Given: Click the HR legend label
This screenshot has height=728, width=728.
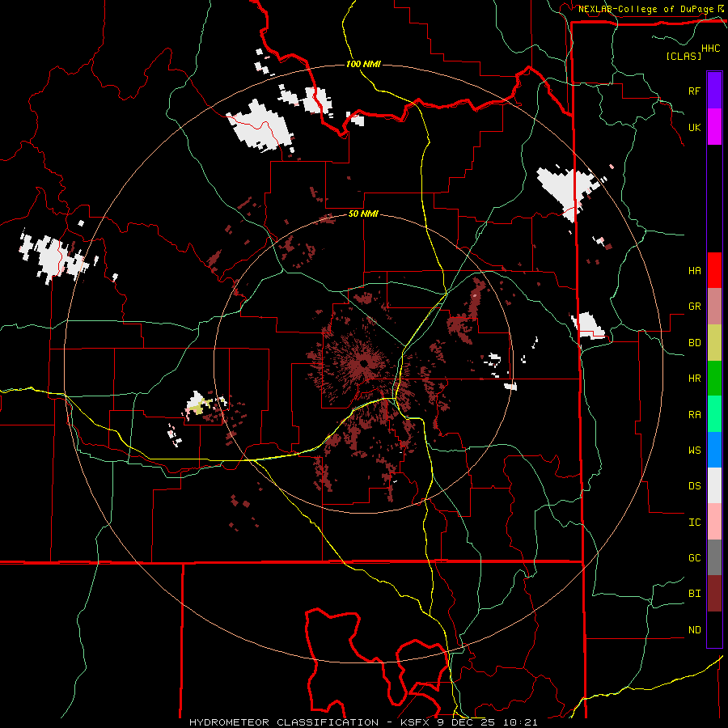Looking at the screenshot, I should tap(694, 379).
